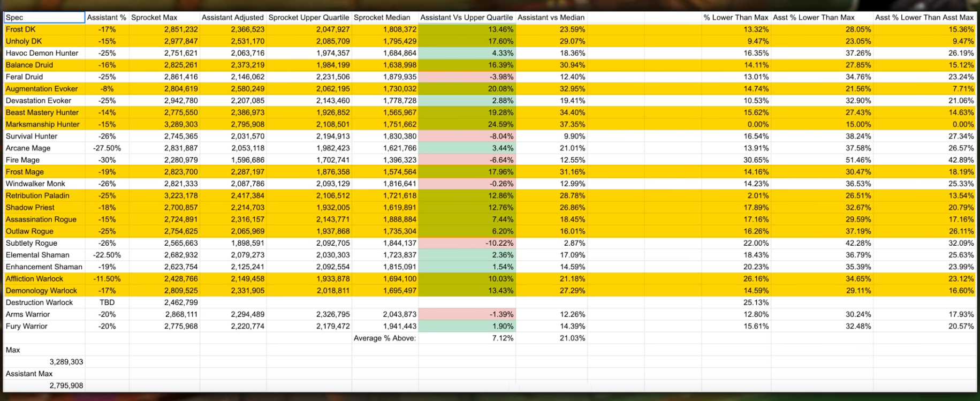Select the Destruction Warlock cell
Screen dimensions: 980x401
click(x=44, y=302)
